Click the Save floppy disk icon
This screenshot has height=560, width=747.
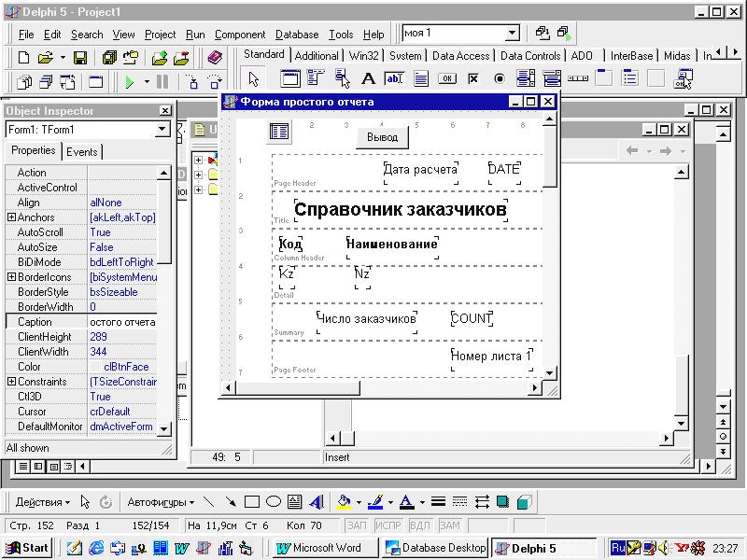(80, 58)
